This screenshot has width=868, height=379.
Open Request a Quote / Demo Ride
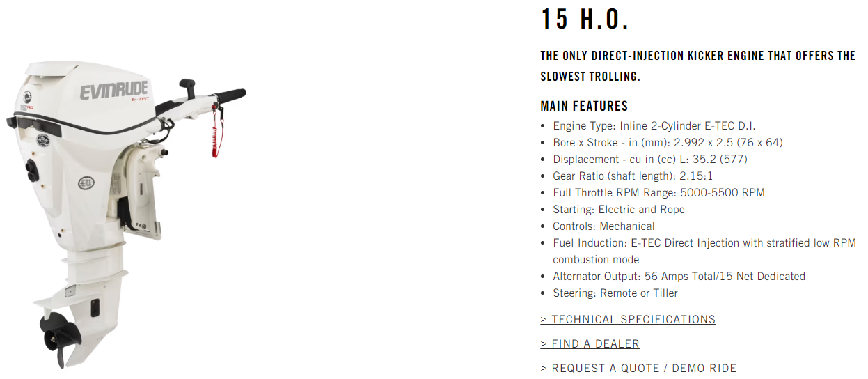[638, 369]
